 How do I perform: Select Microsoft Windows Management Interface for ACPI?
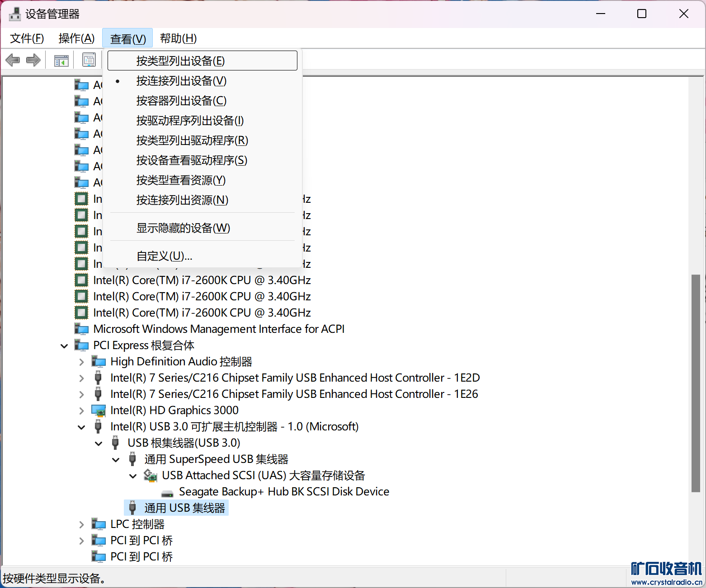pos(219,329)
